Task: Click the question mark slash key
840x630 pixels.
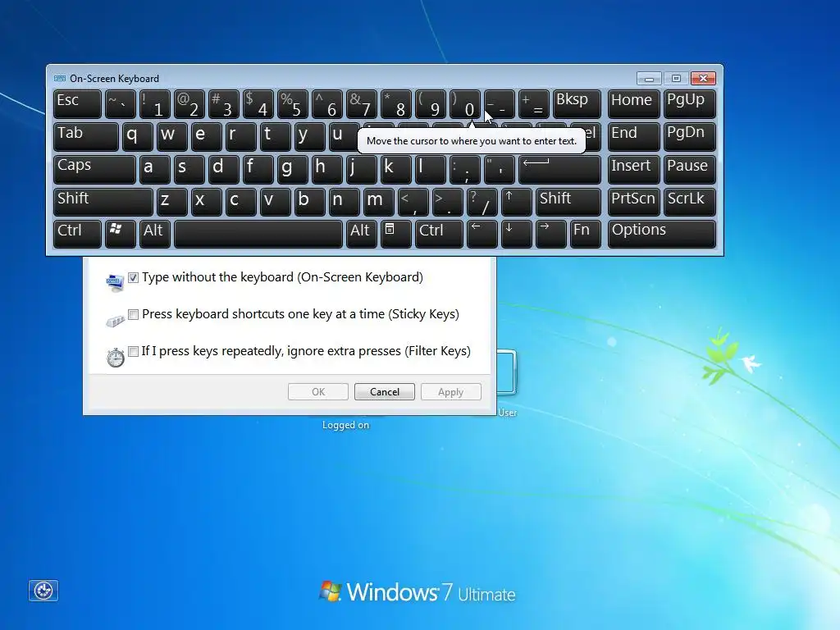Action: [x=482, y=202]
